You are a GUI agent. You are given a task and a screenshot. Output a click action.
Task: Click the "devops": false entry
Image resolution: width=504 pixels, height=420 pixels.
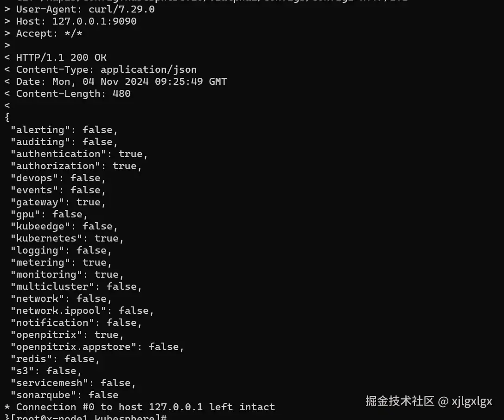pyautogui.click(x=58, y=178)
